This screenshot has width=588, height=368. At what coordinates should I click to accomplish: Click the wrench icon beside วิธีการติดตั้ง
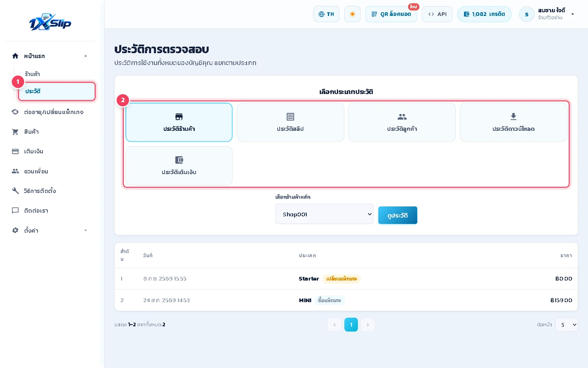pyautogui.click(x=15, y=191)
